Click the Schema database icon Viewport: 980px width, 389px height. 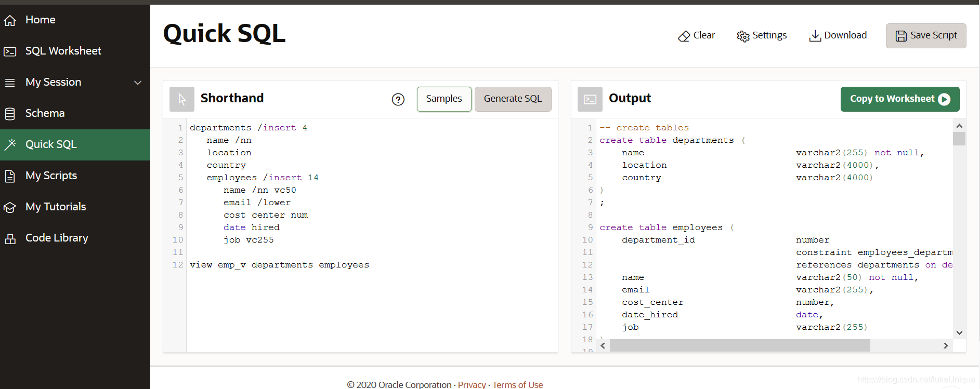point(10,114)
